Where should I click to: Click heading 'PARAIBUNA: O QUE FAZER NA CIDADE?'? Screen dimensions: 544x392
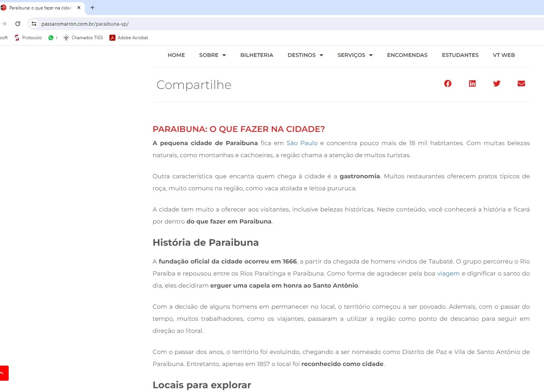pos(238,129)
